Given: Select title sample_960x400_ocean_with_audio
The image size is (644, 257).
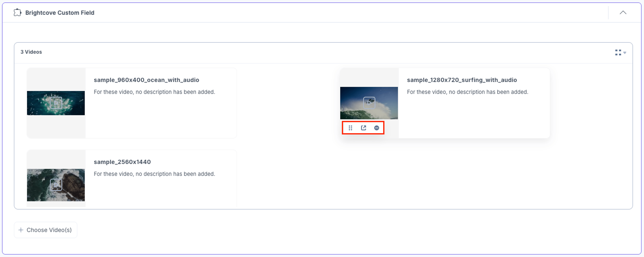Looking at the screenshot, I should [x=147, y=80].
